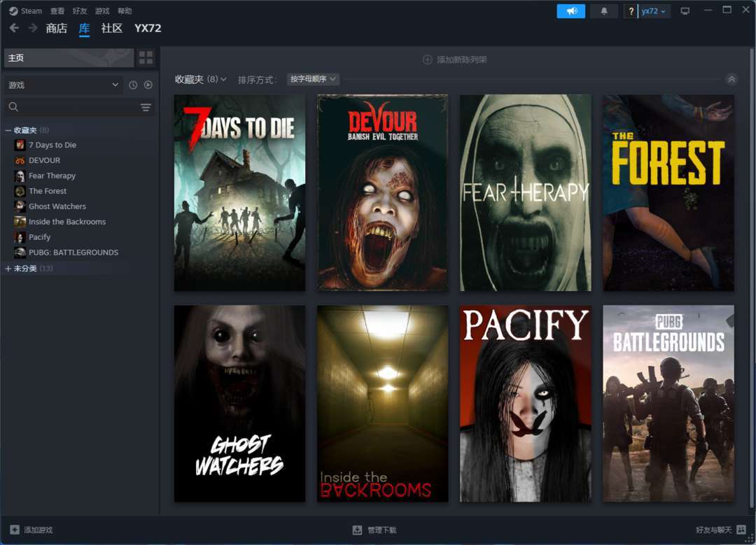Click the PUBG: BATTLEGROUNDS sidebar icon
The height and width of the screenshot is (545, 756).
coord(20,253)
